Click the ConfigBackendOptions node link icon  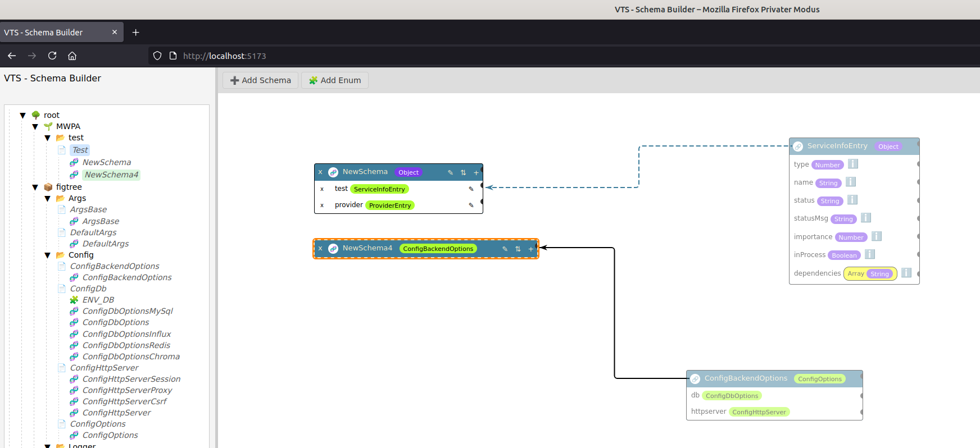(695, 379)
